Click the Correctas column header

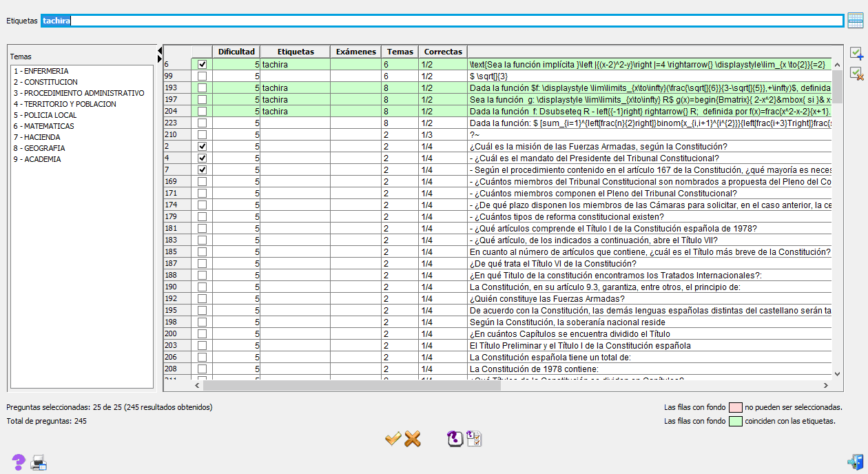pos(443,52)
